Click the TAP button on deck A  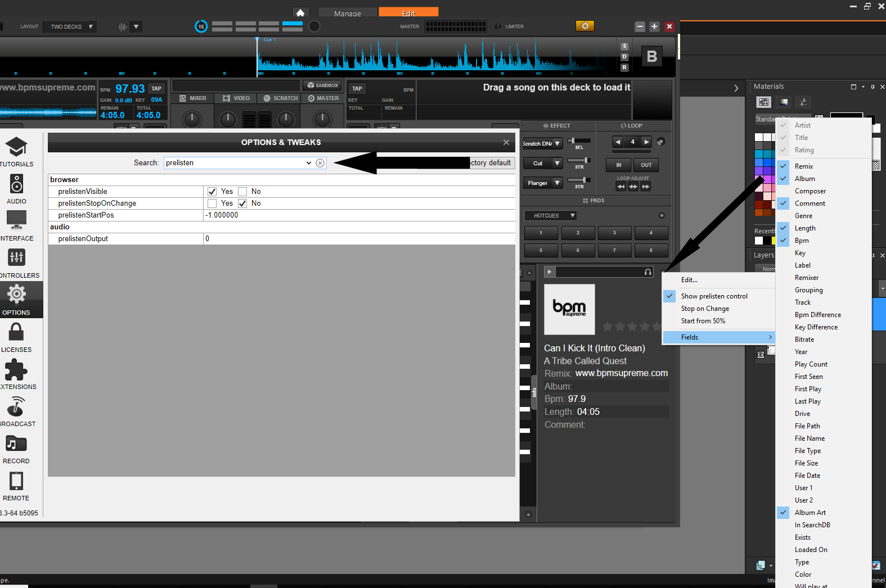156,89
